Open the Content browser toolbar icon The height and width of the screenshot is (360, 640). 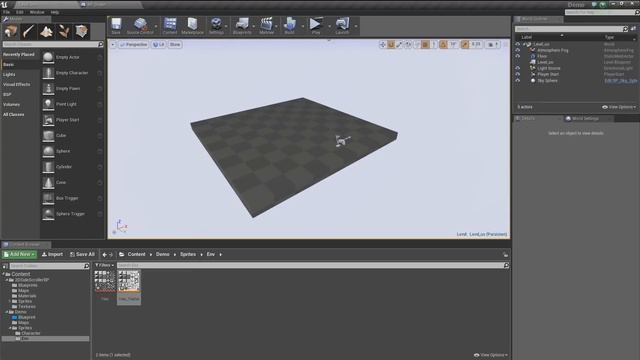click(170, 25)
